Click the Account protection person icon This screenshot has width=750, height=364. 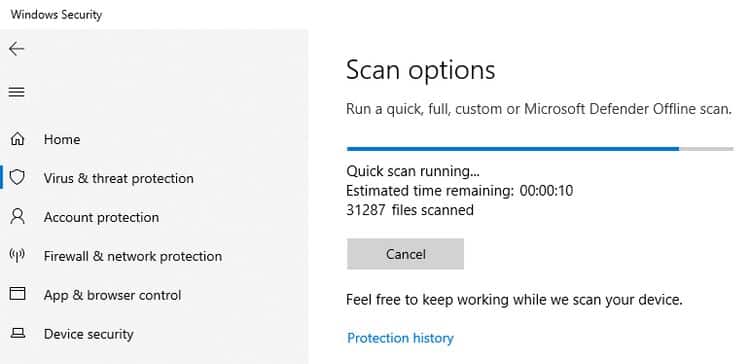(17, 217)
